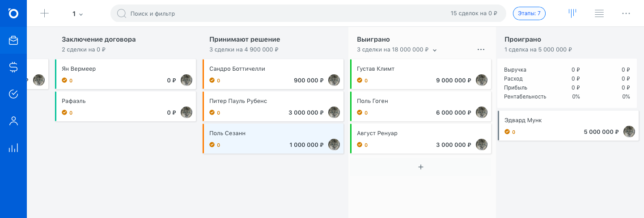Screen dimensions: 644x218
Task: Open the analytics bar chart icon in sidebar
Action: [x=13, y=148]
